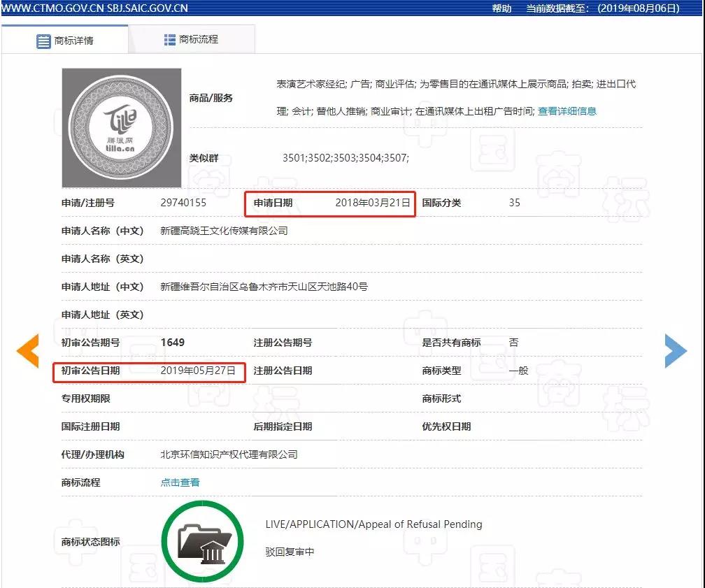Click the orange left navigation arrow
Screen dimensions: 705x588
click(28, 352)
